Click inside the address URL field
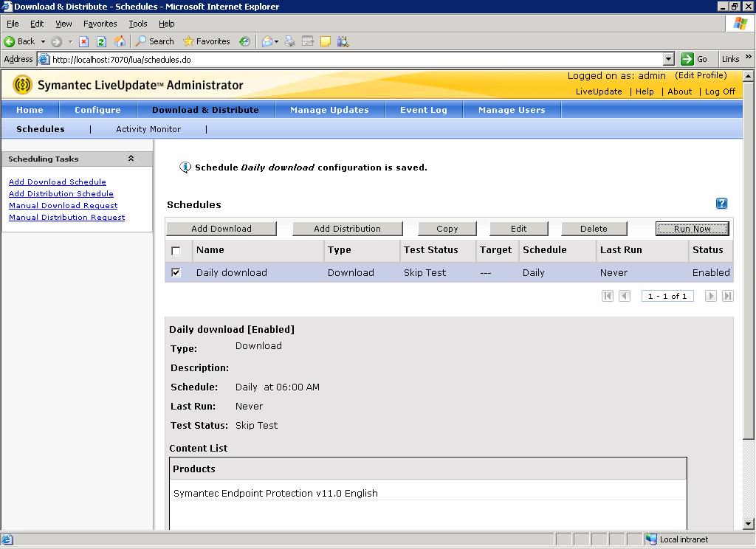 [x=357, y=59]
